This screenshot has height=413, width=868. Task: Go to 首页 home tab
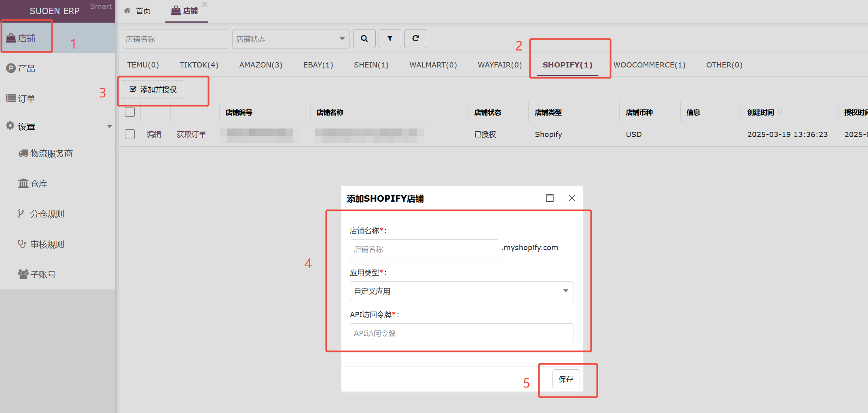[x=138, y=11]
